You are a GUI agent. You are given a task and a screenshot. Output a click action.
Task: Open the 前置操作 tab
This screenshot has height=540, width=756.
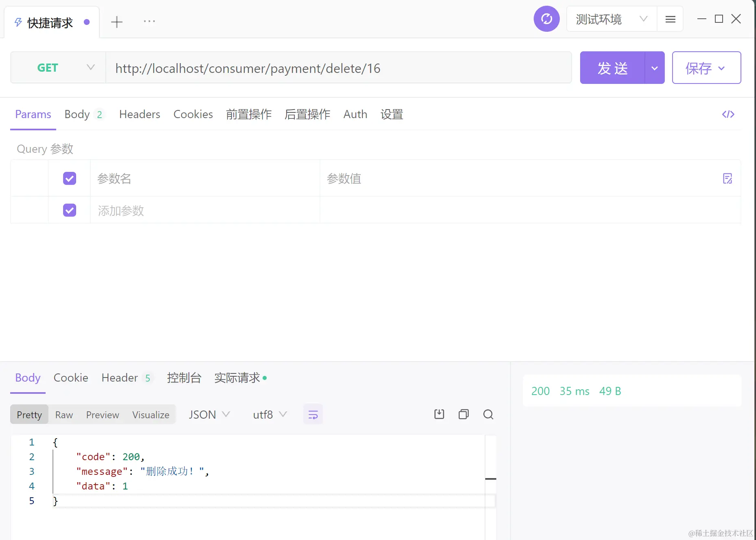point(249,114)
